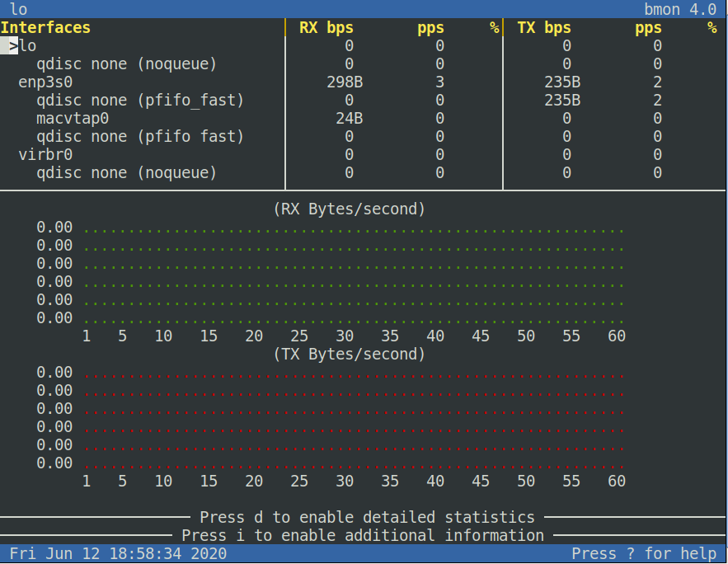Click "Press i to enable additional information"

(363, 536)
